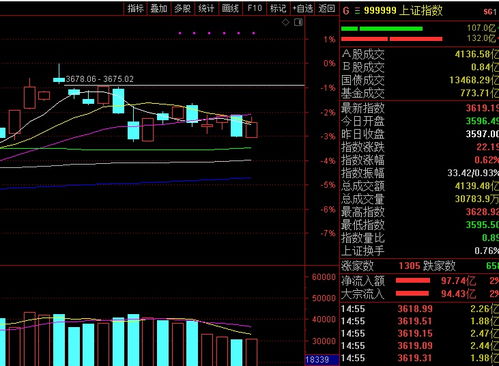Viewport: 499px width, 366px height.
Task: Select the 上证指数 index title
Action: [x=420, y=10]
